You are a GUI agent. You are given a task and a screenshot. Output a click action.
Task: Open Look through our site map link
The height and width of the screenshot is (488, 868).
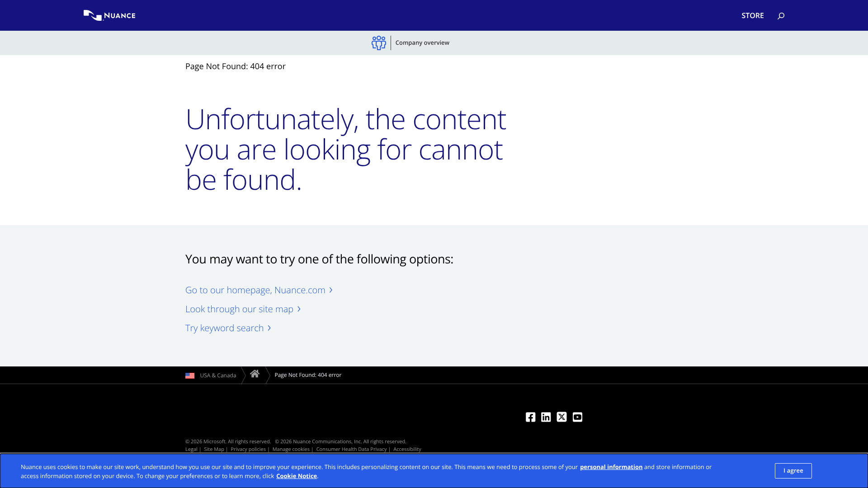[240, 309]
